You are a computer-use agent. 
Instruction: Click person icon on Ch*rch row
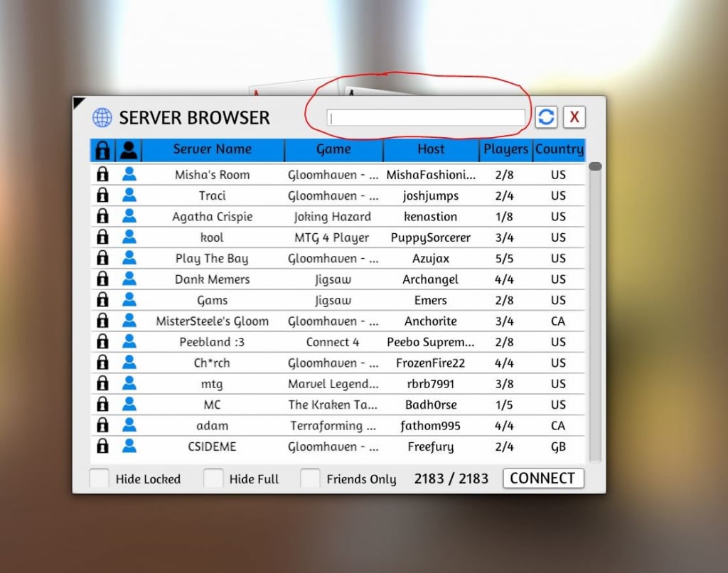point(129,362)
